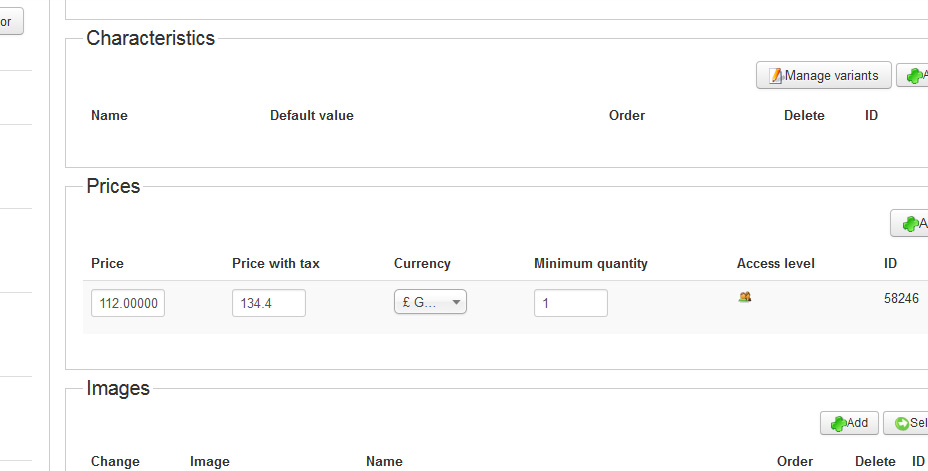Click the Prices section heading
This screenshot has width=928, height=471.
pyautogui.click(x=114, y=186)
